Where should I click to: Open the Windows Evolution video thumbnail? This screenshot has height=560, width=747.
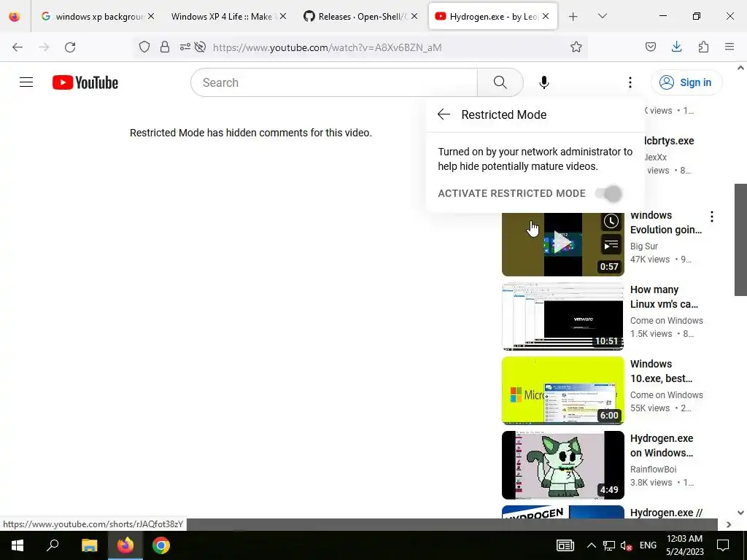tap(562, 244)
